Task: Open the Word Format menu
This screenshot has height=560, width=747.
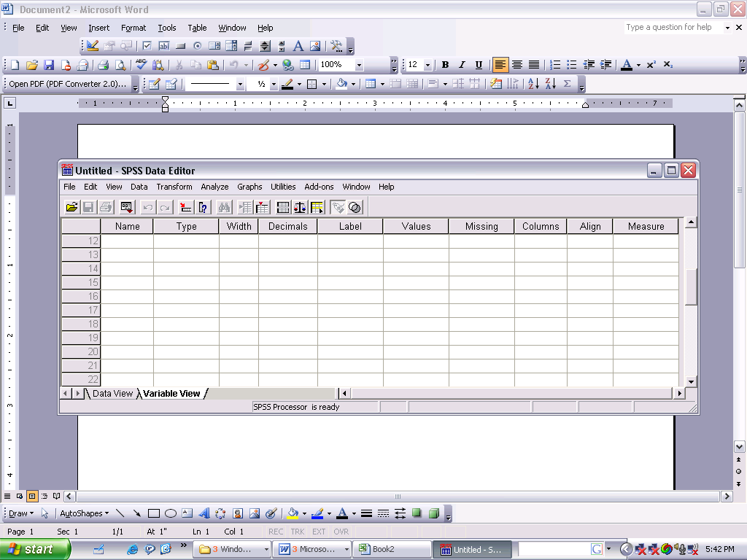Action: [x=133, y=28]
